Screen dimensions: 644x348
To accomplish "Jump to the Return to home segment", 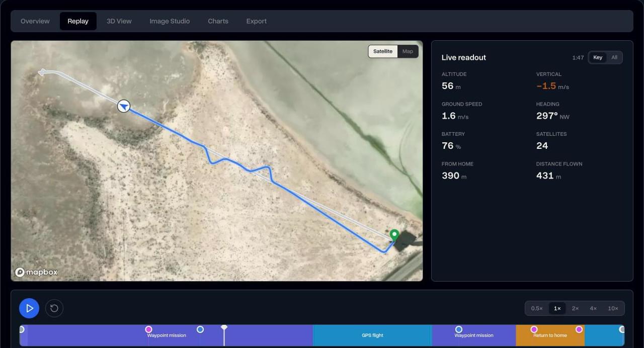I will coord(550,335).
